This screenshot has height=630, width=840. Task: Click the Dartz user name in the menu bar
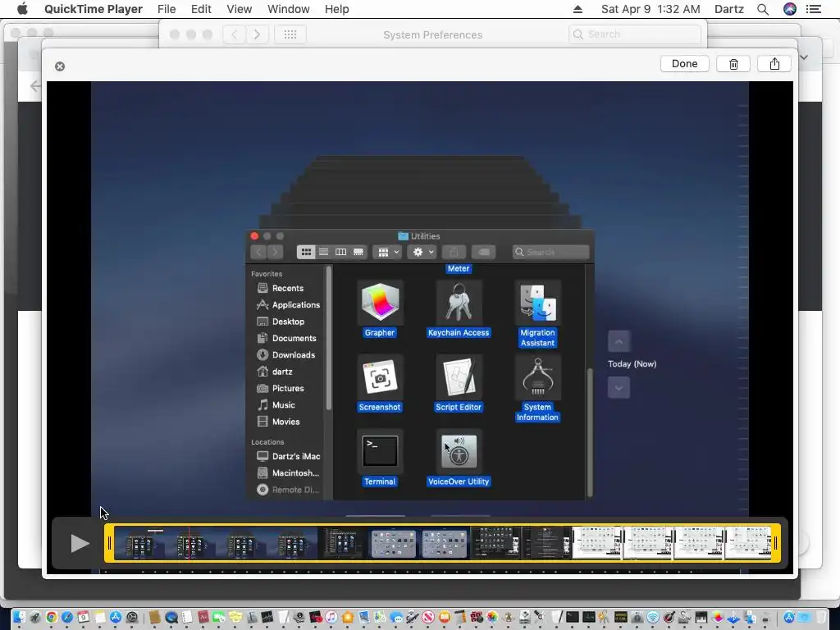728,9
